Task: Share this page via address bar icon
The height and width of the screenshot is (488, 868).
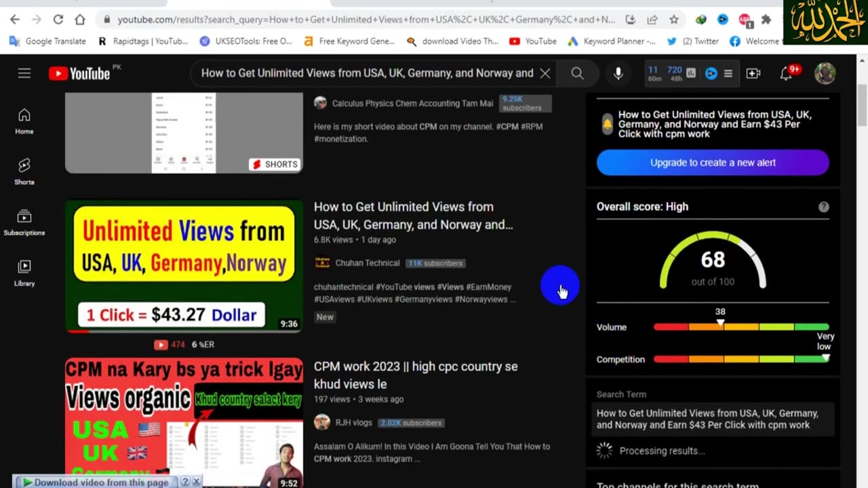Action: [x=652, y=20]
